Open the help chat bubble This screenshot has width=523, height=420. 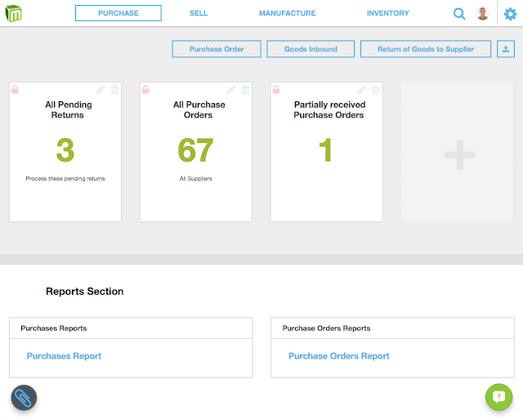point(498,397)
